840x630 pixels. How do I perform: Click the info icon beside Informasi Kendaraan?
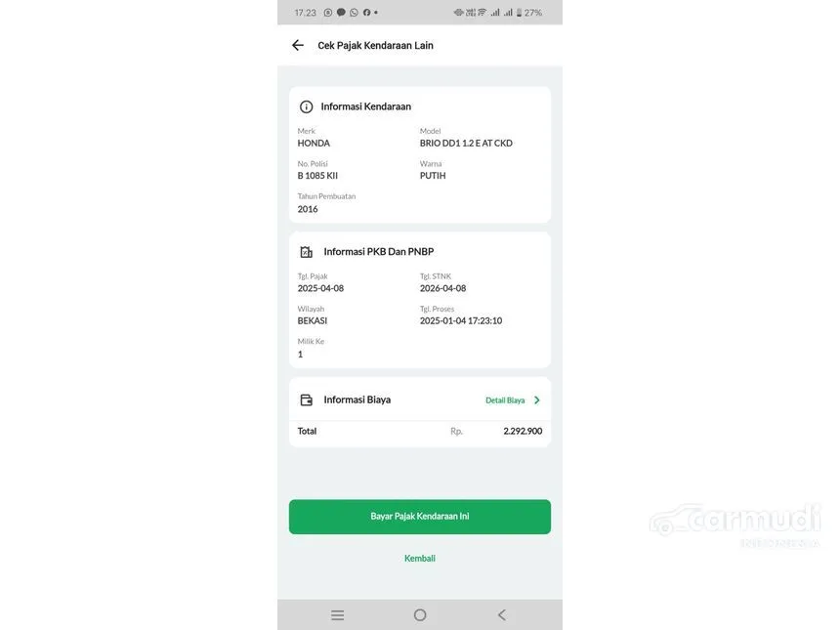point(306,106)
